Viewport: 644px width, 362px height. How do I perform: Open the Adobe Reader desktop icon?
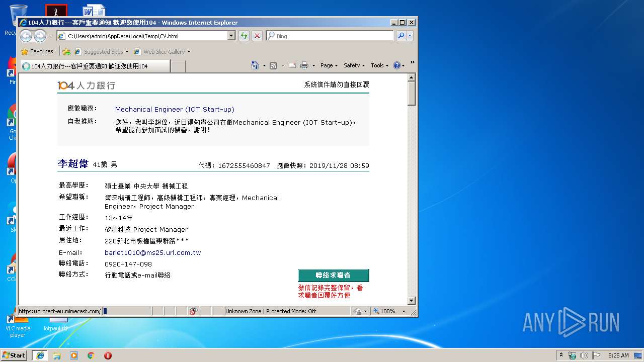pos(56,11)
